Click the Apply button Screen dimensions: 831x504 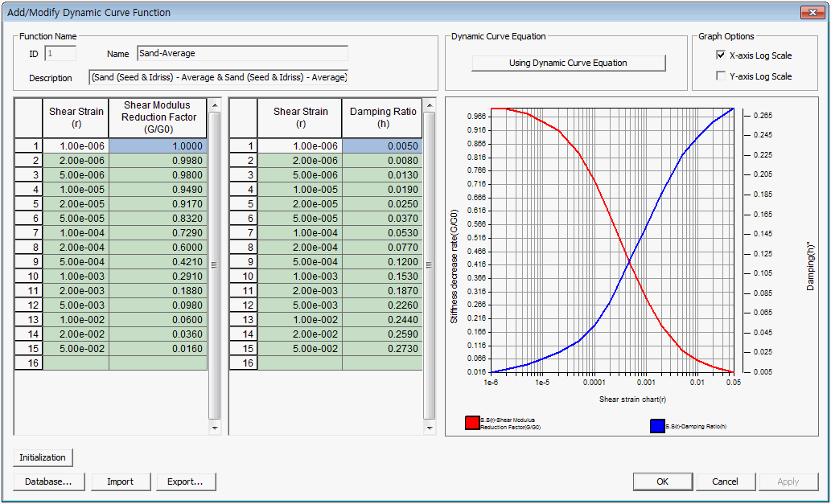[788, 481]
